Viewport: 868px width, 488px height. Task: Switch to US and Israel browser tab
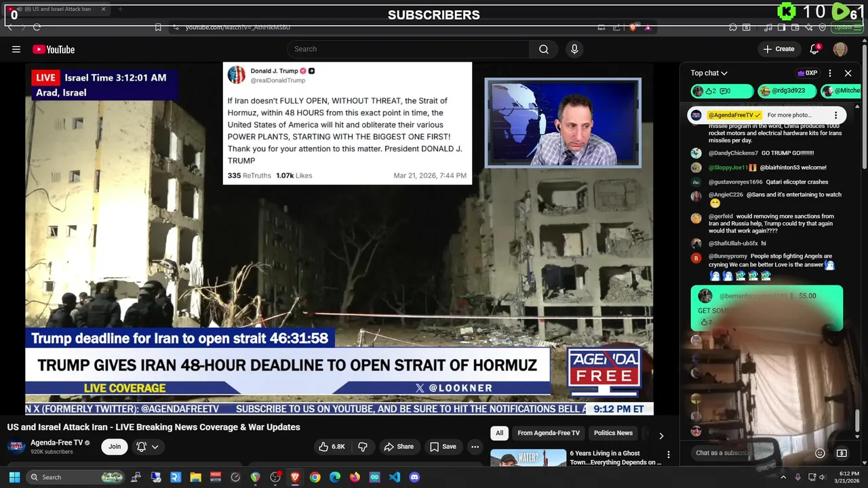pos(58,9)
